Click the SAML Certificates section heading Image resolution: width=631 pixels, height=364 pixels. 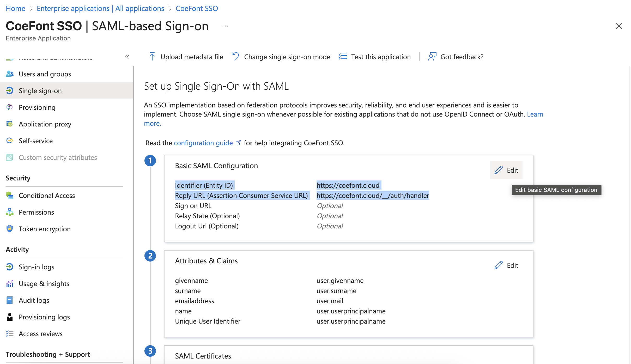coord(203,356)
